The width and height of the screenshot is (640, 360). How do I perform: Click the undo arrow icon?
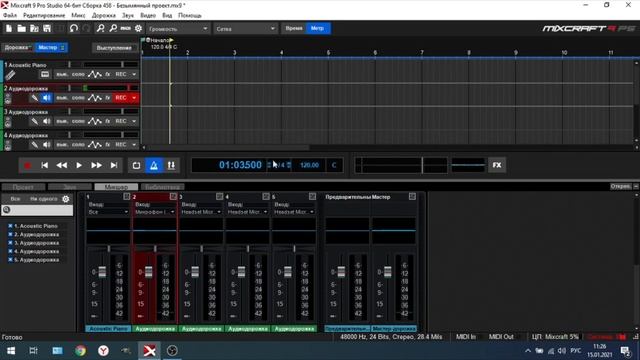click(73, 29)
